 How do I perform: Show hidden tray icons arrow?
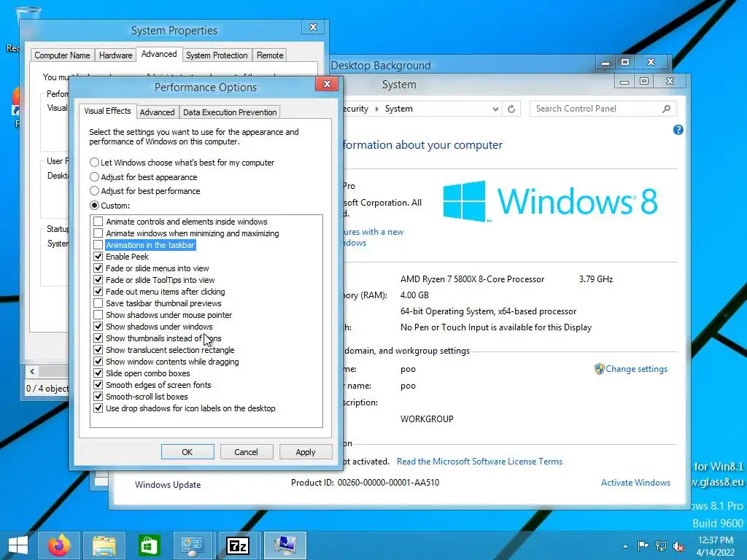625,546
